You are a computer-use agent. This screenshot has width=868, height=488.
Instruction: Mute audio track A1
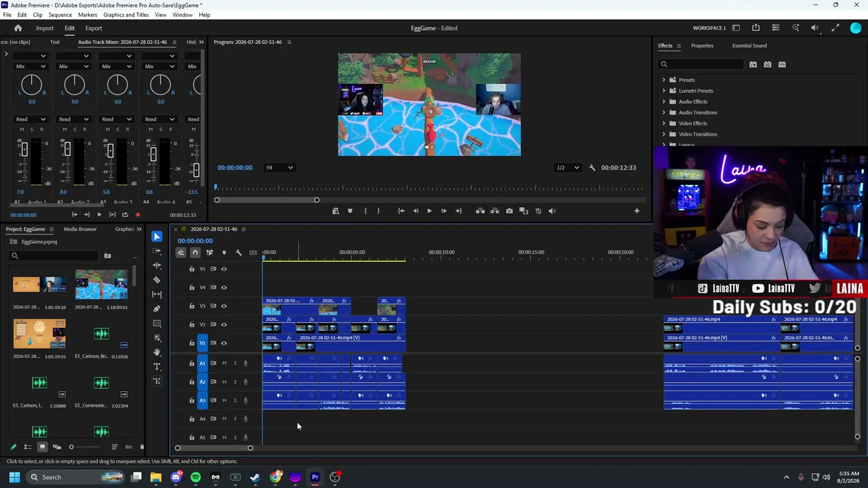224,363
